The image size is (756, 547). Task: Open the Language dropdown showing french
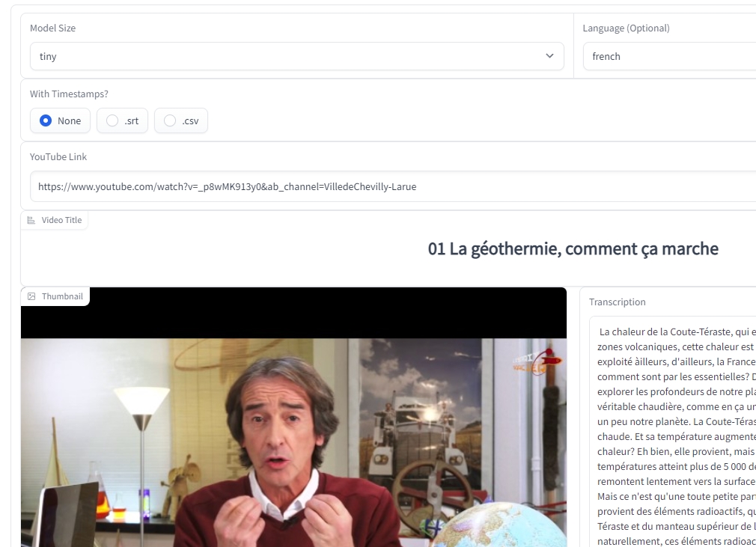(669, 56)
